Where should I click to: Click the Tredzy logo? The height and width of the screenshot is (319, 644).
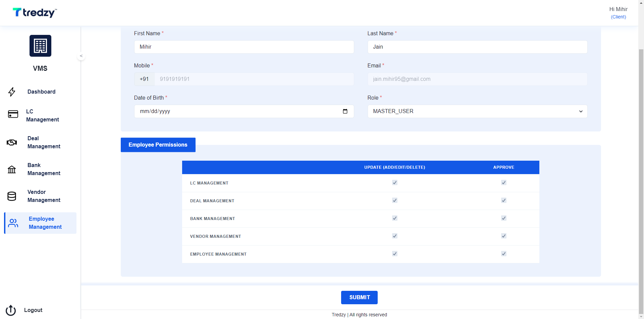pos(35,13)
